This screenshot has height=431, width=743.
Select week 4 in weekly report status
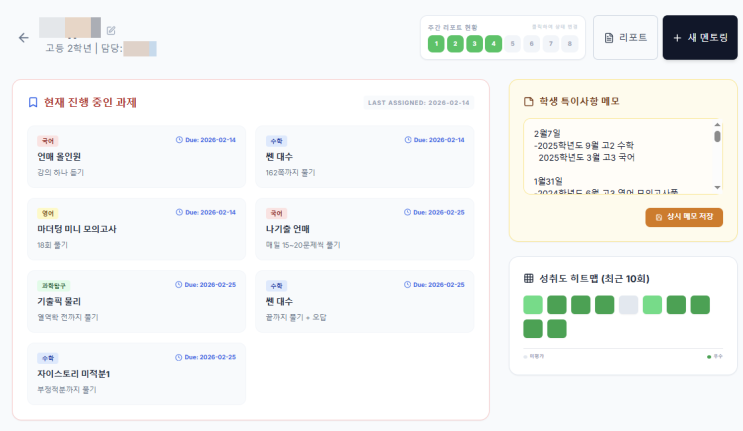coord(493,44)
